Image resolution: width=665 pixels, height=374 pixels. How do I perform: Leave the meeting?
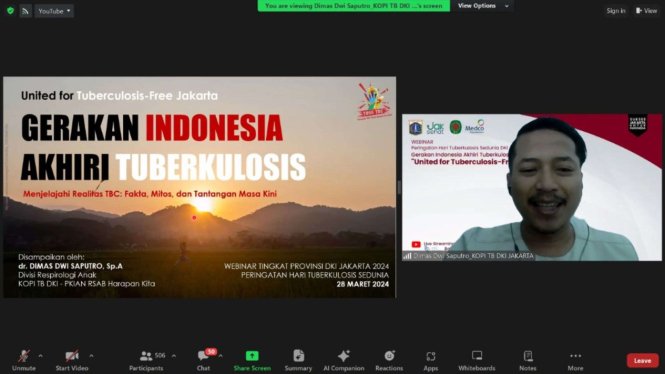(643, 360)
